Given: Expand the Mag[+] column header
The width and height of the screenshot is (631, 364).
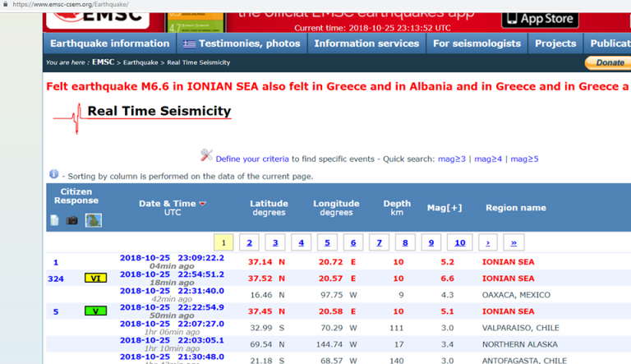Looking at the screenshot, I should tap(444, 208).
